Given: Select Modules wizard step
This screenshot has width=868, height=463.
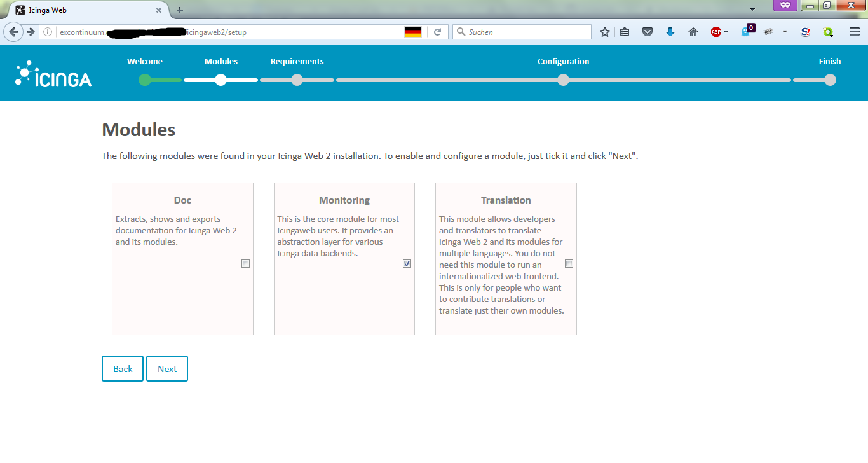Looking at the screenshot, I should click(221, 62).
